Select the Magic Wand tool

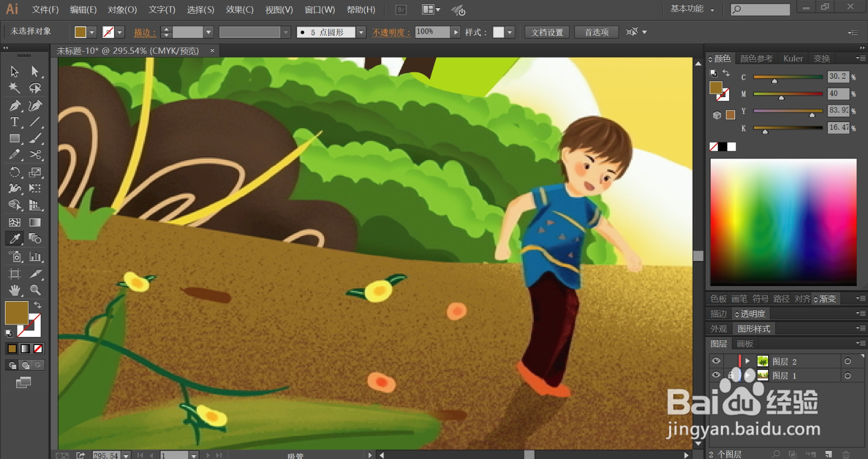[x=15, y=88]
